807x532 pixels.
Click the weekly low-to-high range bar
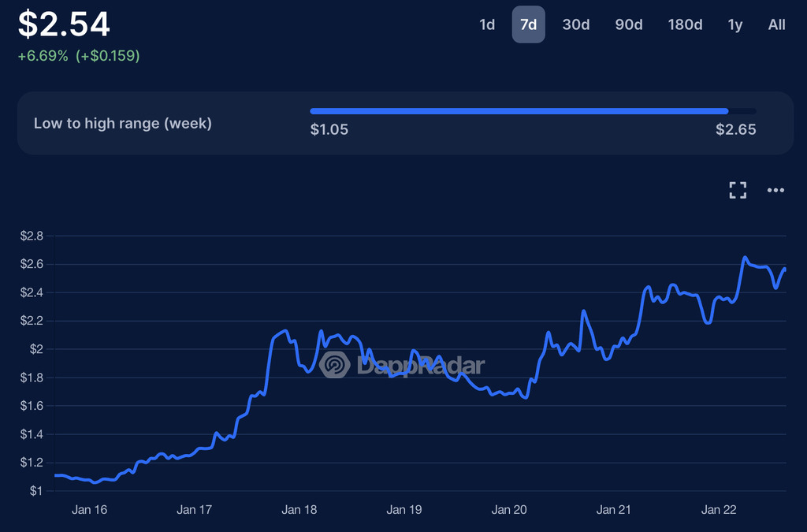(x=533, y=111)
